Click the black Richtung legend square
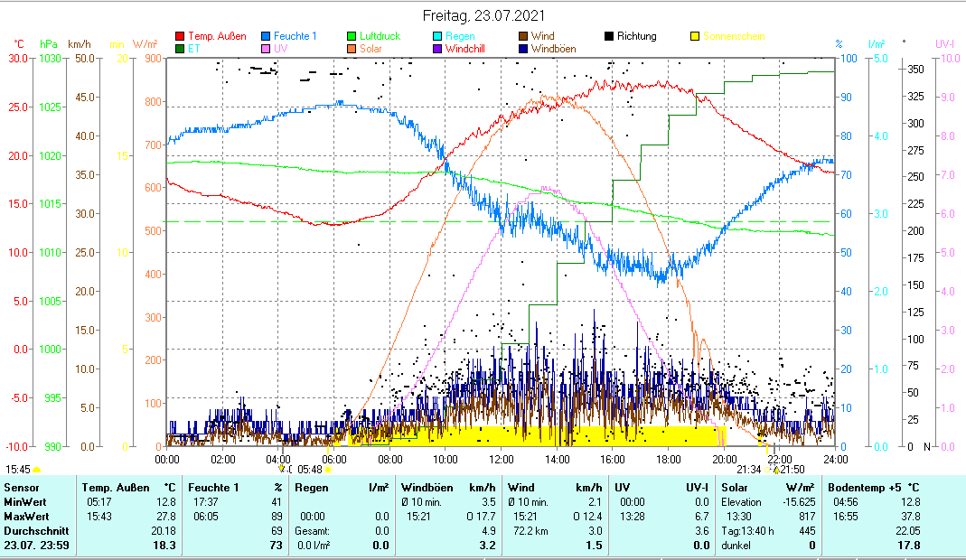 610,37
